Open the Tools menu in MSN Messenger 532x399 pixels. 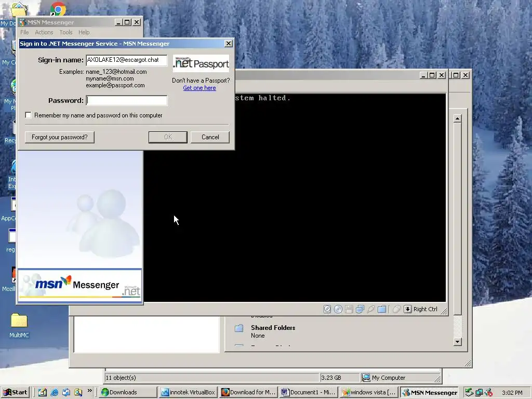pyautogui.click(x=66, y=32)
